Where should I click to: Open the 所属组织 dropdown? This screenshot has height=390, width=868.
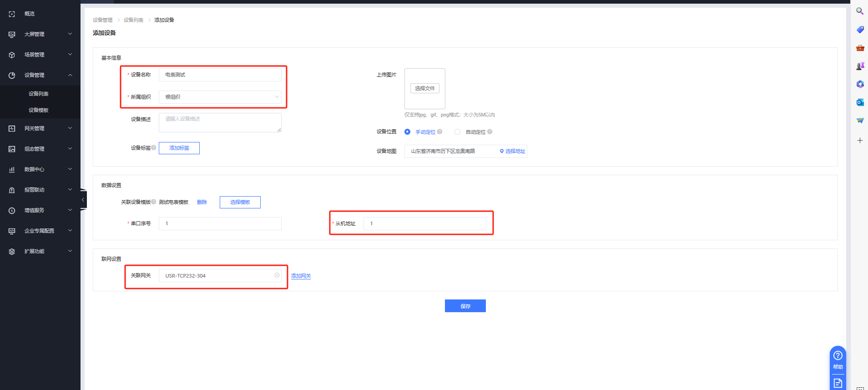click(220, 97)
